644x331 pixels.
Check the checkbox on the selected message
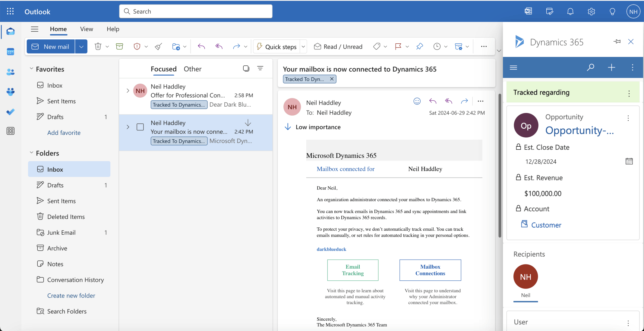[140, 127]
